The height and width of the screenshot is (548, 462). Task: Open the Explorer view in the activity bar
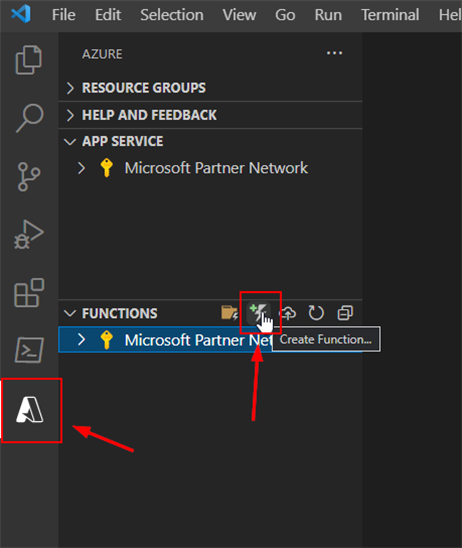tap(29, 60)
